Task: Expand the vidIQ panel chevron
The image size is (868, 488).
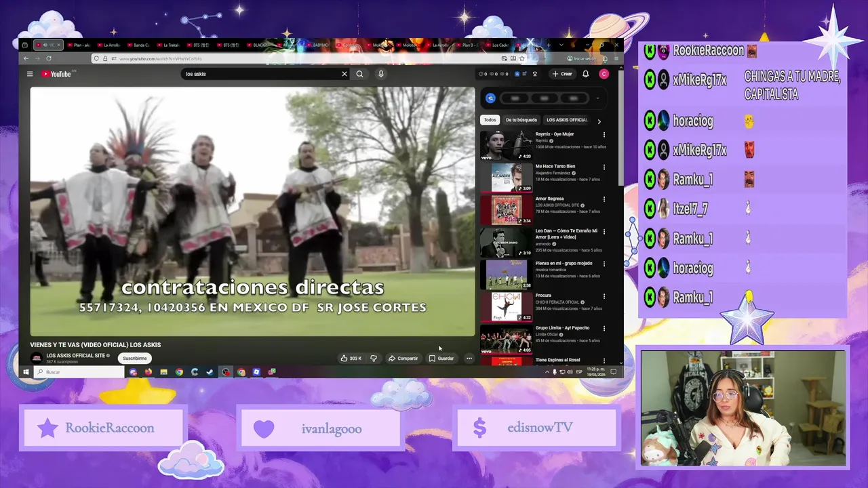Action: 597,98
